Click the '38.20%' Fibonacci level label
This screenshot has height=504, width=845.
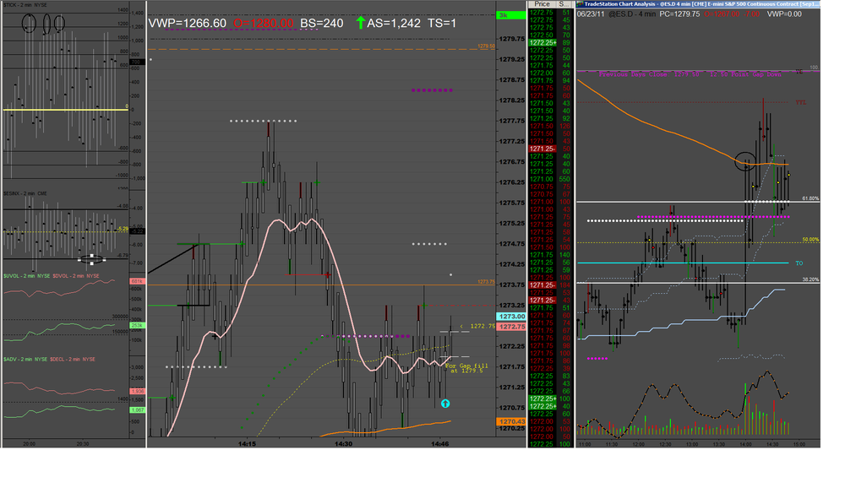(810, 280)
